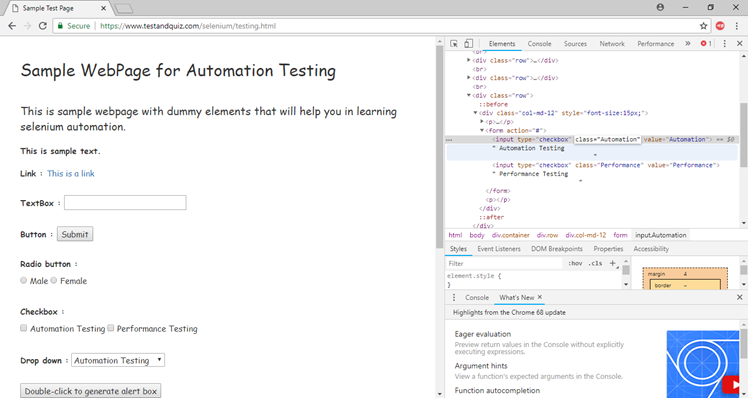Activate the DevTools inspect element picker
748x398 pixels.
coord(454,43)
